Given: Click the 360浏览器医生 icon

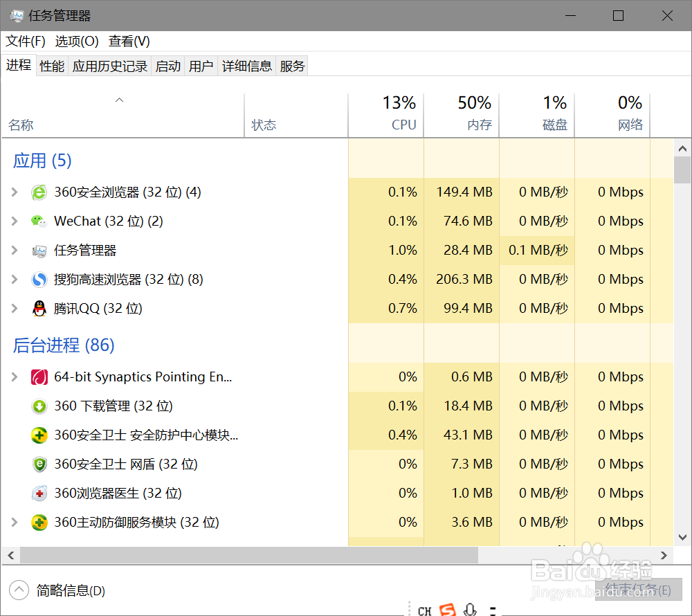Looking at the screenshot, I should pos(39,493).
